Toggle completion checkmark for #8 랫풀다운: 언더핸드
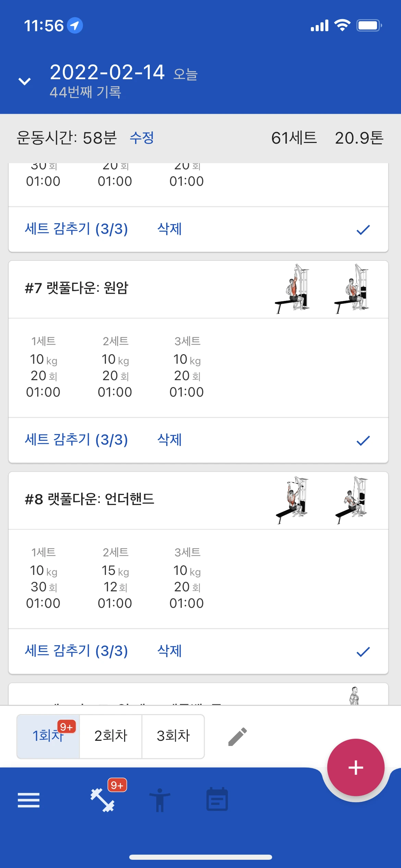This screenshot has width=401, height=868. (363, 651)
